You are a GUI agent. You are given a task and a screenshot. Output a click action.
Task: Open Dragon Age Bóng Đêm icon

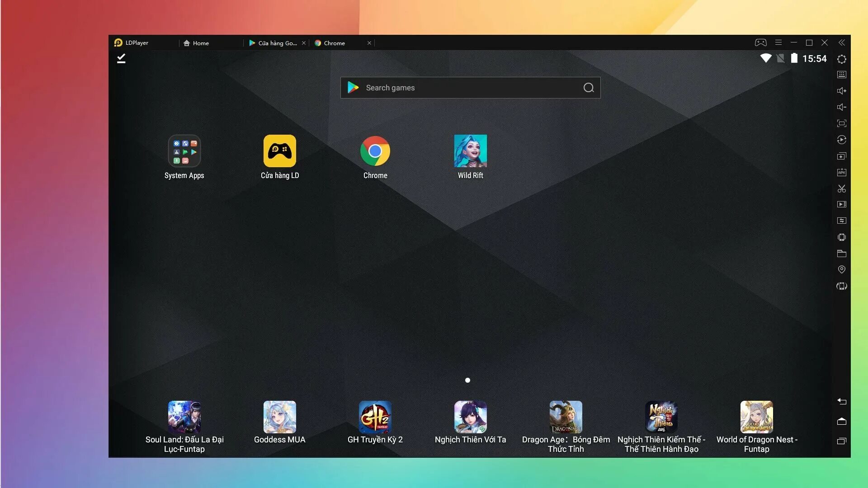click(x=566, y=417)
